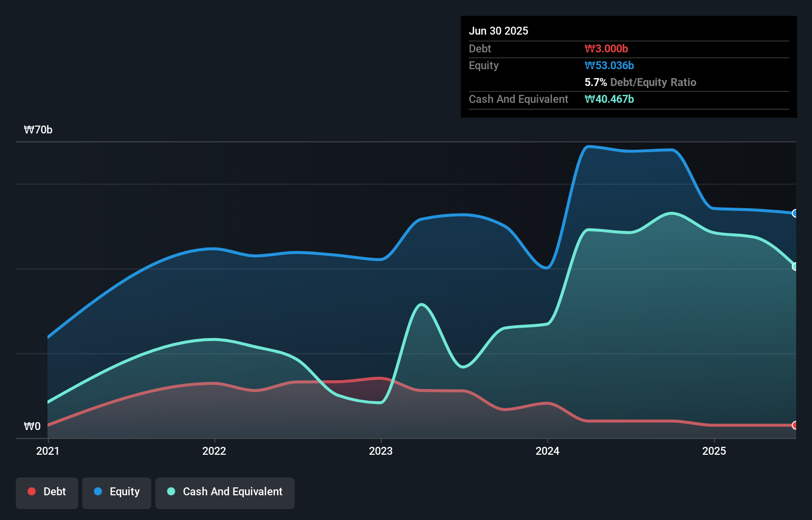Click the ₩3.000b Debt value in tooltip

point(606,48)
